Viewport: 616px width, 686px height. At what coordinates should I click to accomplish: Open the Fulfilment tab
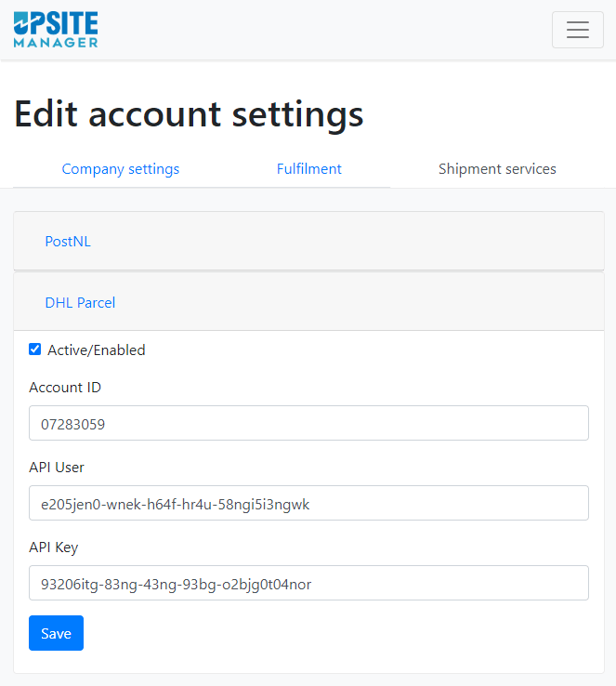pyautogui.click(x=309, y=169)
